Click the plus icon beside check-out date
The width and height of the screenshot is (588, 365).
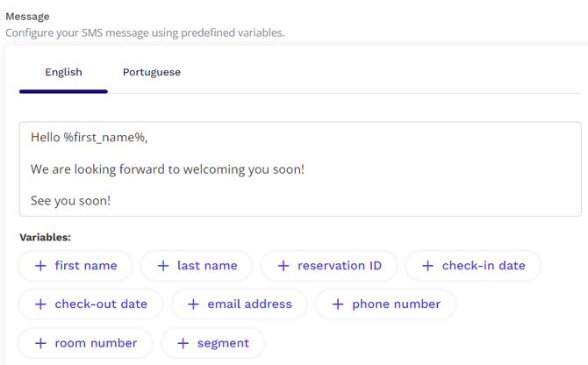[40, 304]
